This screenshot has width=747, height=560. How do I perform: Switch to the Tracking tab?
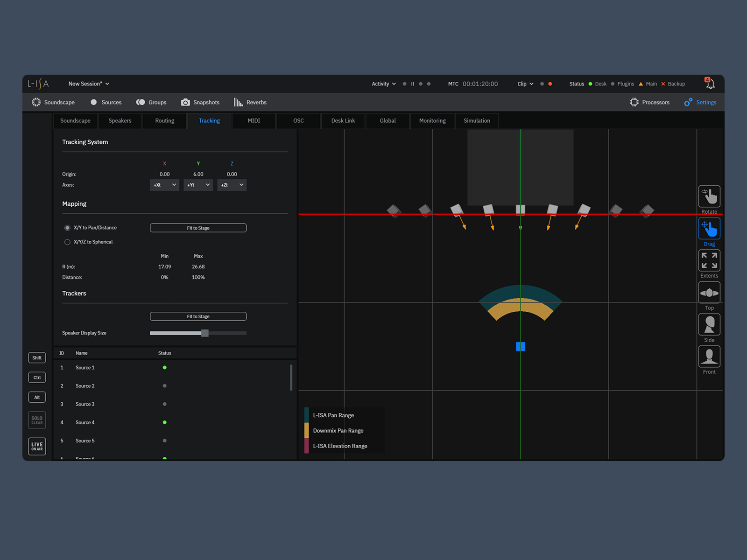coord(209,121)
